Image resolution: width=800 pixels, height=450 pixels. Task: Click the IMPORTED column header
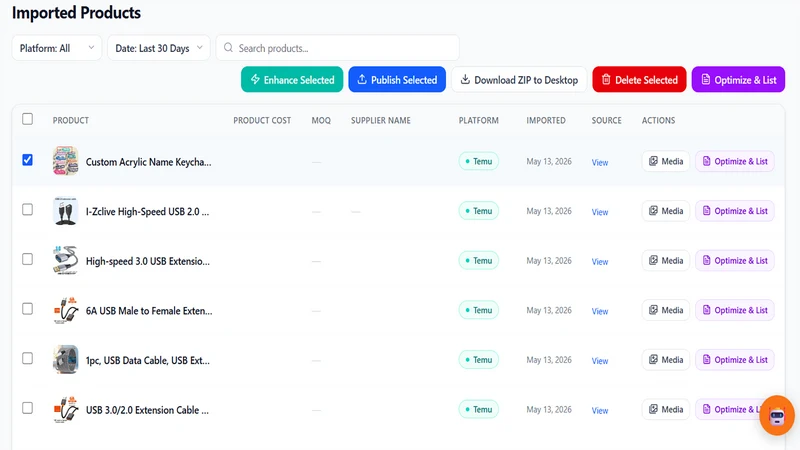tap(546, 120)
